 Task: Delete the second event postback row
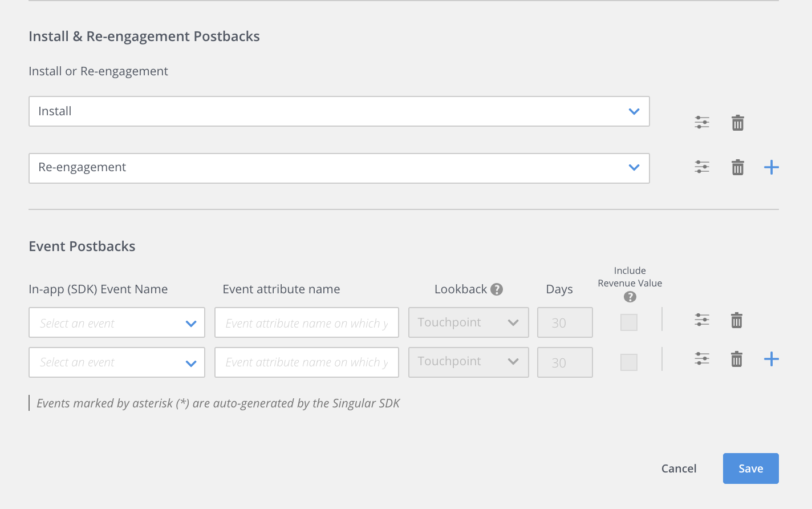737,359
